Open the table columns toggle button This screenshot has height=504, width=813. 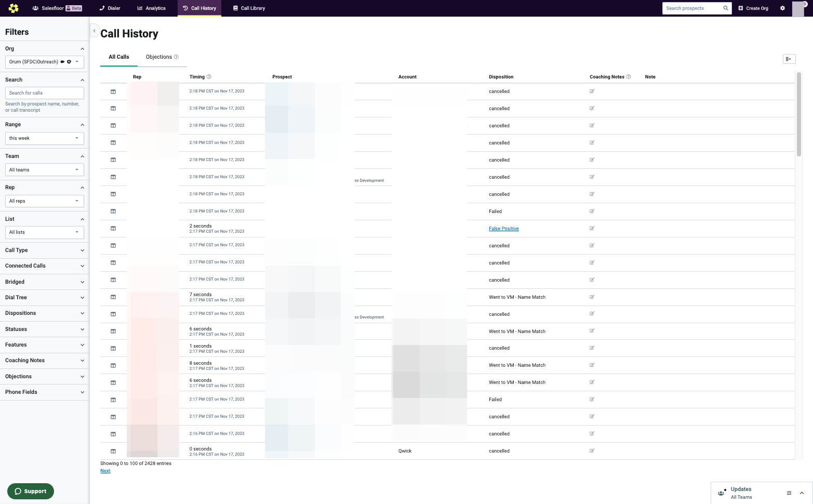[789, 59]
